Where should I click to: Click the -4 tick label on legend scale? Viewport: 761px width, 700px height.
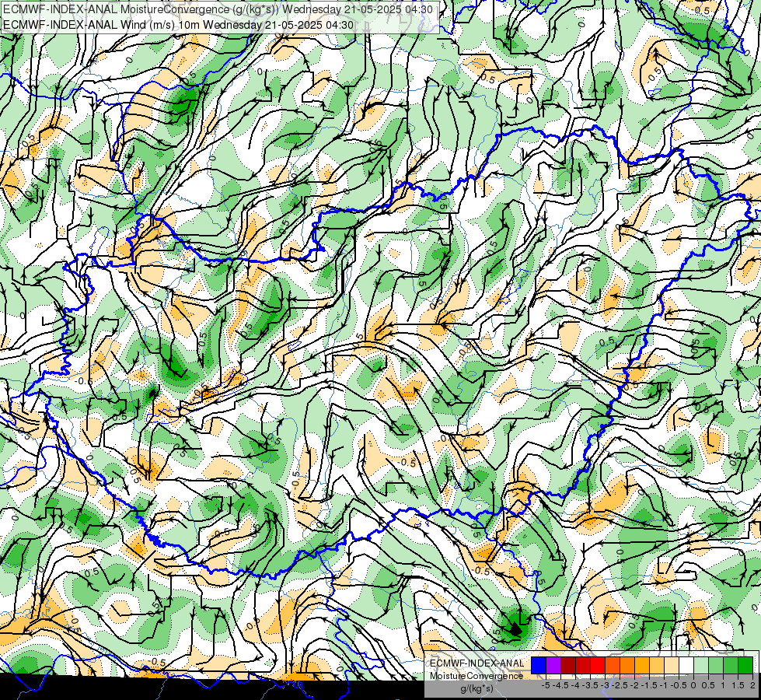pos(575,685)
